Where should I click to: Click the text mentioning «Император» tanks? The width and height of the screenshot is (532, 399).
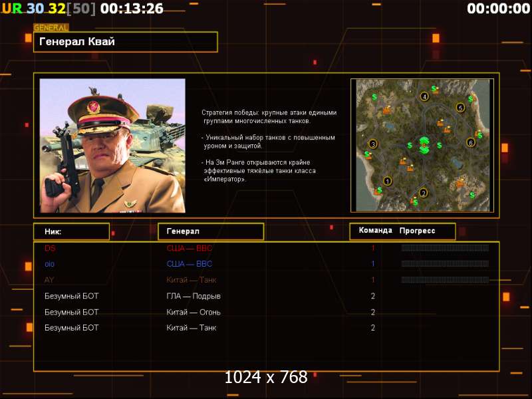coord(259,171)
